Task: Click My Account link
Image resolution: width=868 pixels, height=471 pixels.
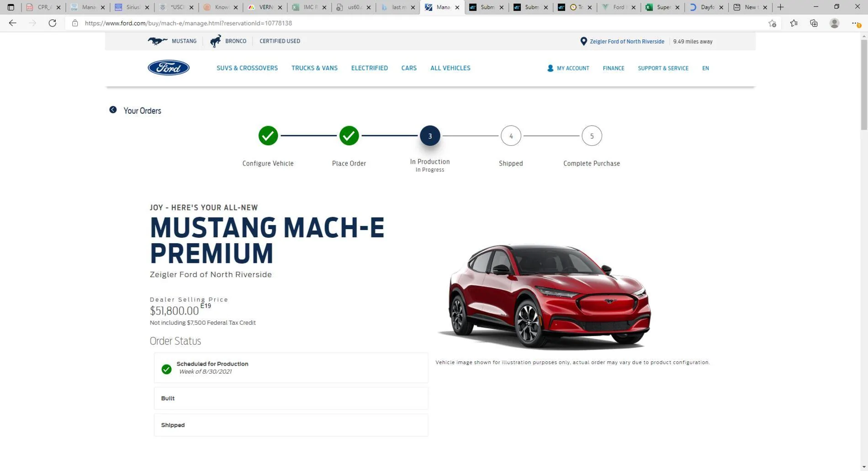Action: (x=573, y=68)
